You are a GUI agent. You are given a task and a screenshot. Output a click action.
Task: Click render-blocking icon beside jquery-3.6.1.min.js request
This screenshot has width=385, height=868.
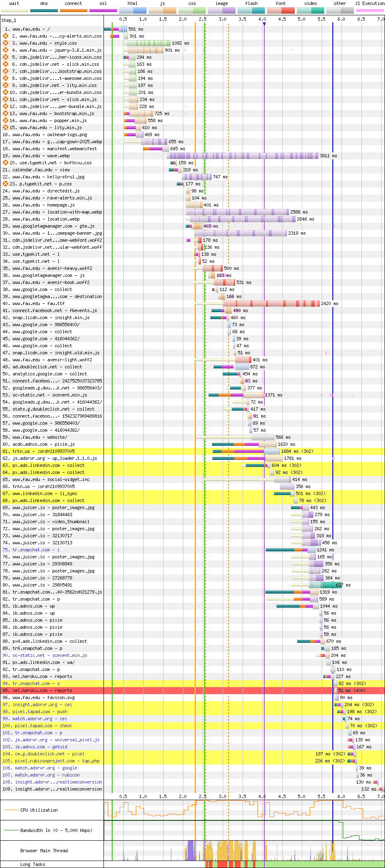[5, 50]
